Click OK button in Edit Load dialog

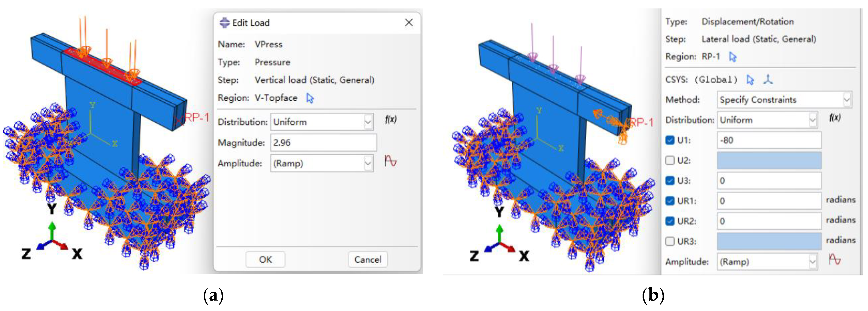tap(265, 259)
